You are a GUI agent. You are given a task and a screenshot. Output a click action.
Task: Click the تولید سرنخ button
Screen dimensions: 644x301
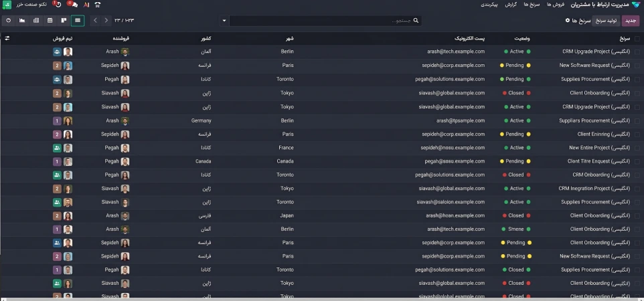click(606, 21)
